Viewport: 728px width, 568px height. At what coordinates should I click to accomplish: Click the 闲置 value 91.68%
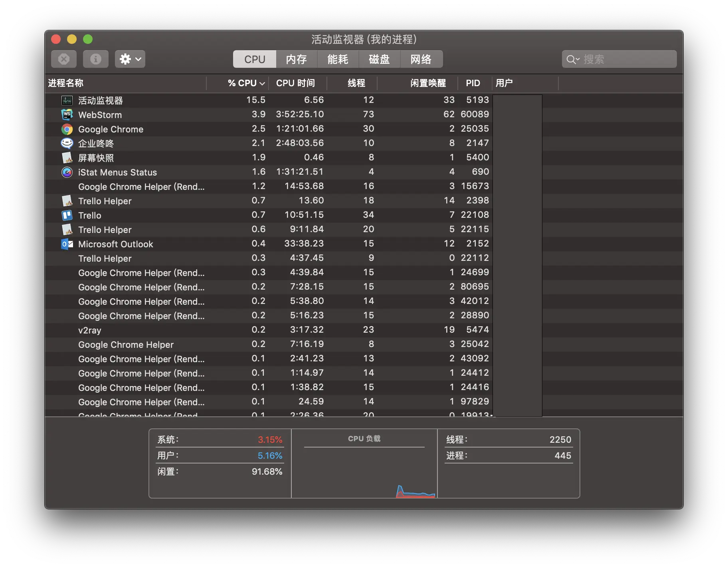pos(267,471)
